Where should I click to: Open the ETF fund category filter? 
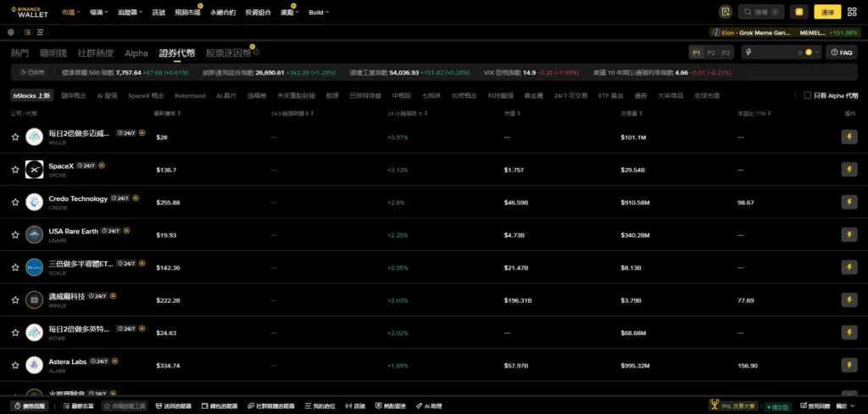coord(611,95)
